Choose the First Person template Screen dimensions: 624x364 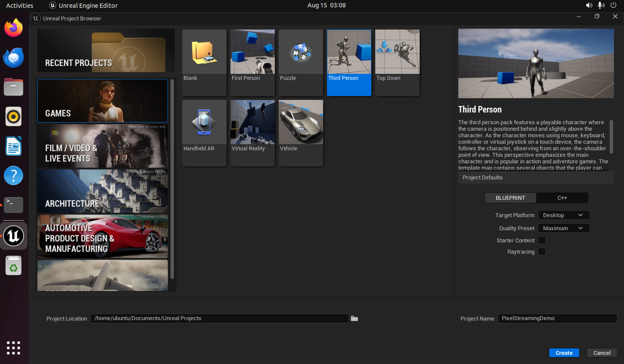(x=252, y=63)
